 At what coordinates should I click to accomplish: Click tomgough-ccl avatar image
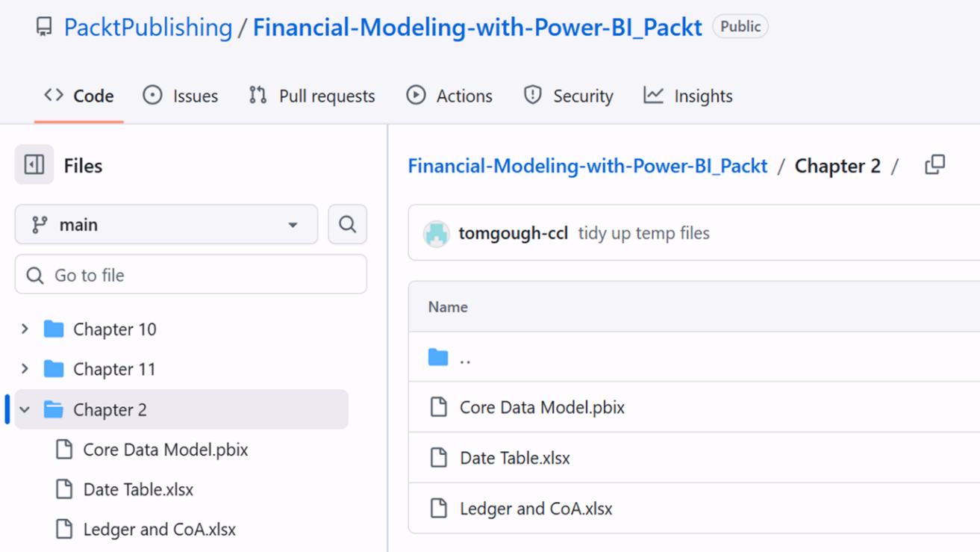(437, 234)
